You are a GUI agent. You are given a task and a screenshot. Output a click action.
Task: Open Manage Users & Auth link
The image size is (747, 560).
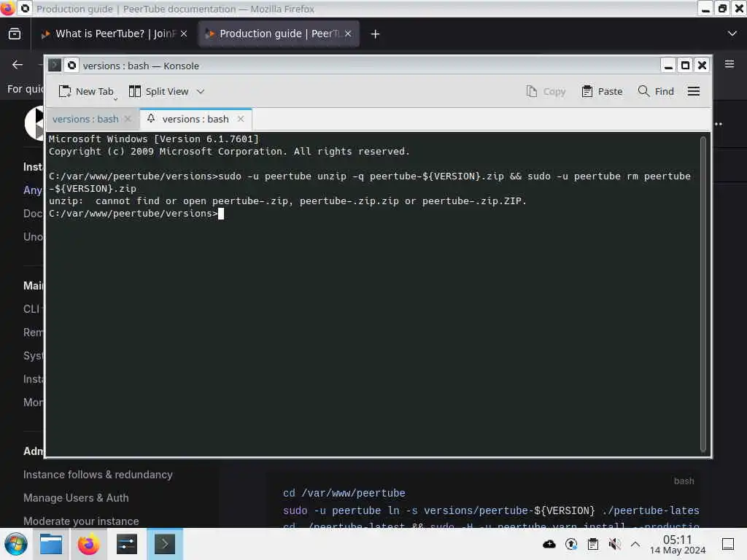point(76,497)
